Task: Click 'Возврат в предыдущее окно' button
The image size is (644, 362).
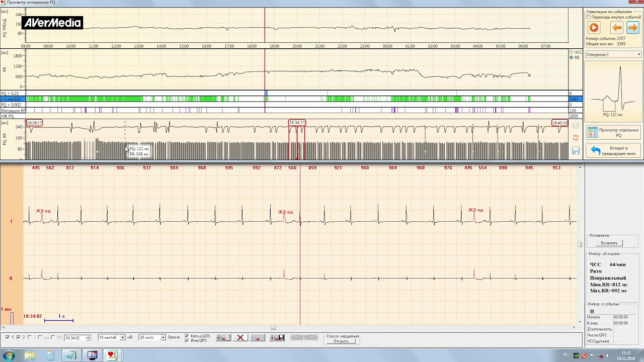Action: 613,151
